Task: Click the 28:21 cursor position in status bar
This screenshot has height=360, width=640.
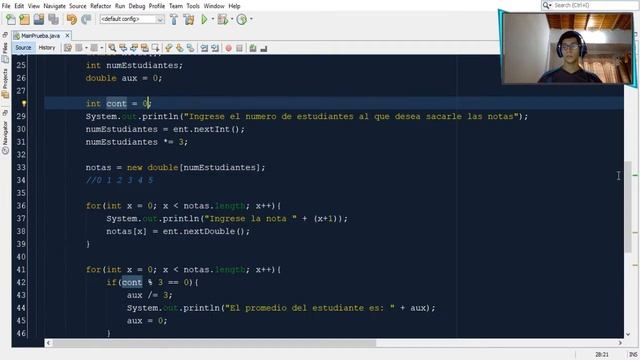Action: [x=602, y=355]
